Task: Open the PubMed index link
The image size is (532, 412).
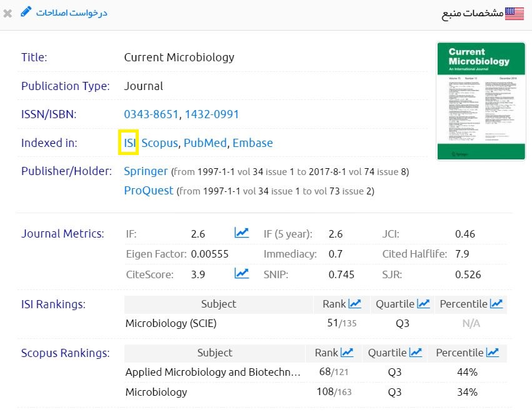Action: (205, 143)
